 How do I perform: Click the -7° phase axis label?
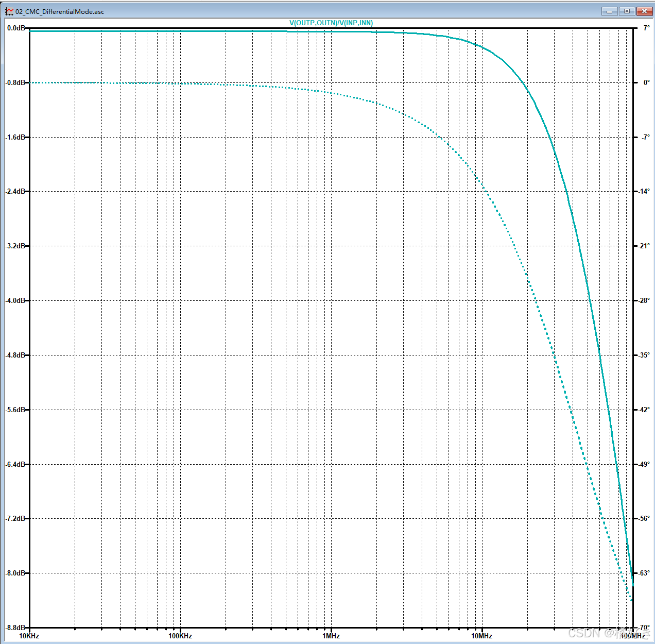click(645, 137)
